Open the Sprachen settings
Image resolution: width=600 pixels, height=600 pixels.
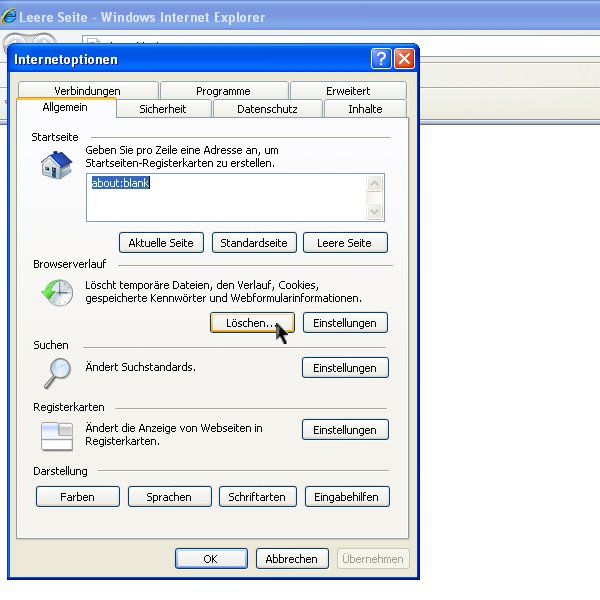(x=170, y=497)
